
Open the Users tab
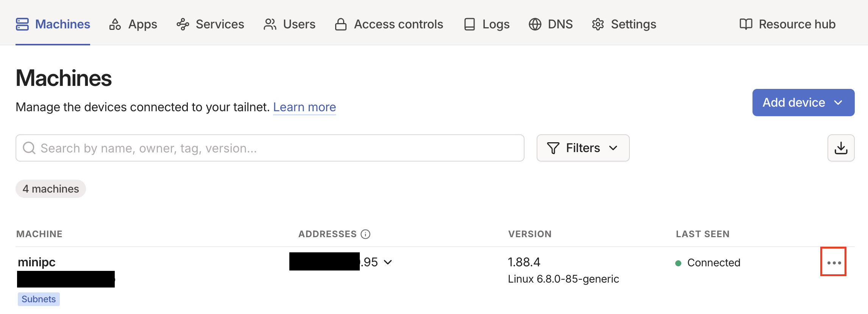(289, 24)
